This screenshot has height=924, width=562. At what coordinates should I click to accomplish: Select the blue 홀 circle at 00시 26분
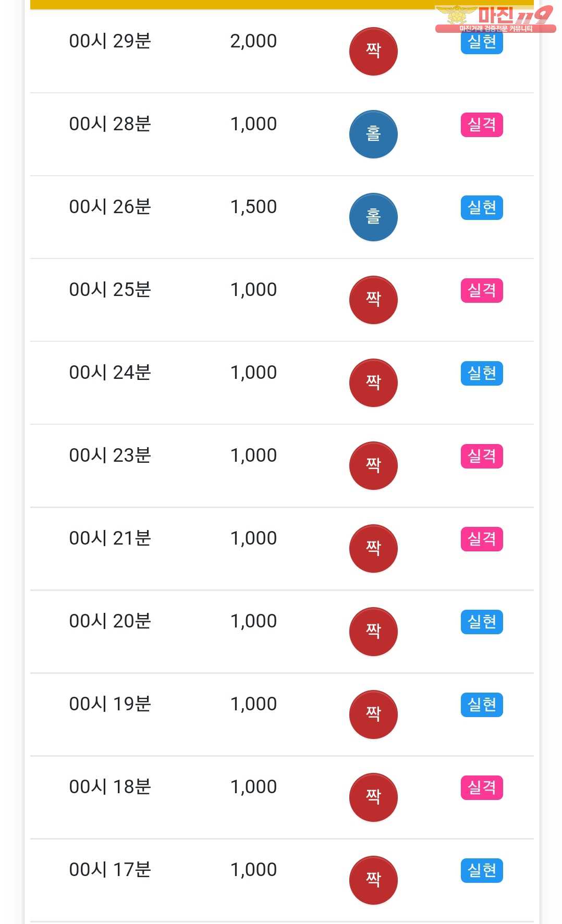pyautogui.click(x=373, y=217)
